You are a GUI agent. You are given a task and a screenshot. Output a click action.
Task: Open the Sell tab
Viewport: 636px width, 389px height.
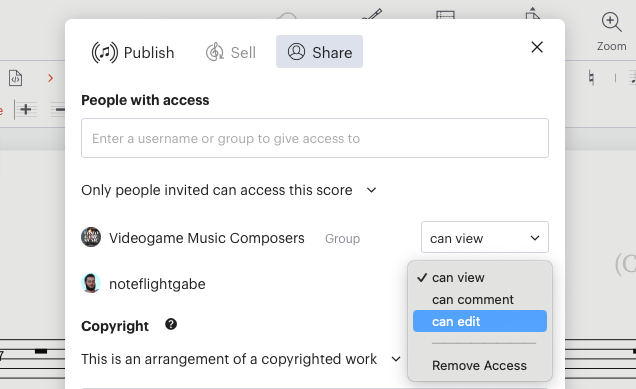point(230,52)
